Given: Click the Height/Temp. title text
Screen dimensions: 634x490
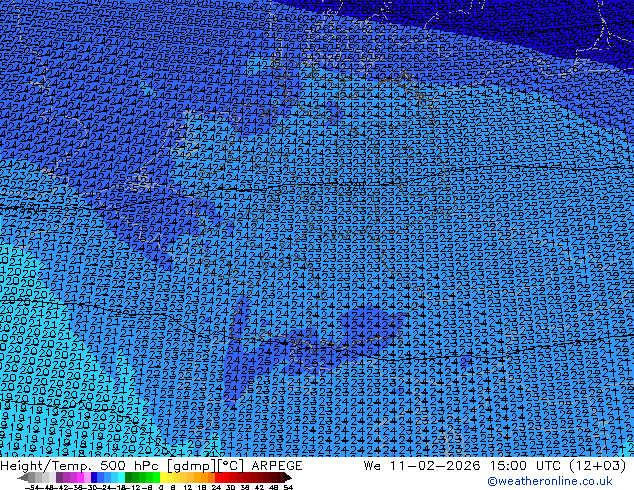Looking at the screenshot, I should coord(47,466).
